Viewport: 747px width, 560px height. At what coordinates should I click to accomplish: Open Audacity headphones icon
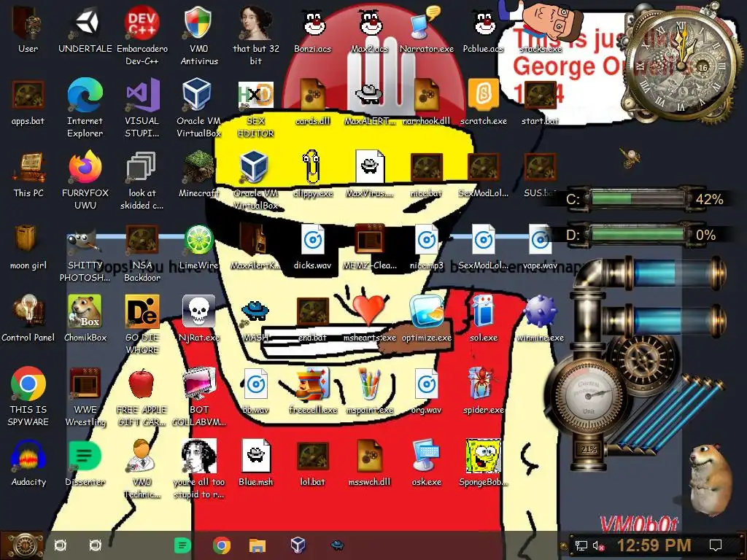28,456
